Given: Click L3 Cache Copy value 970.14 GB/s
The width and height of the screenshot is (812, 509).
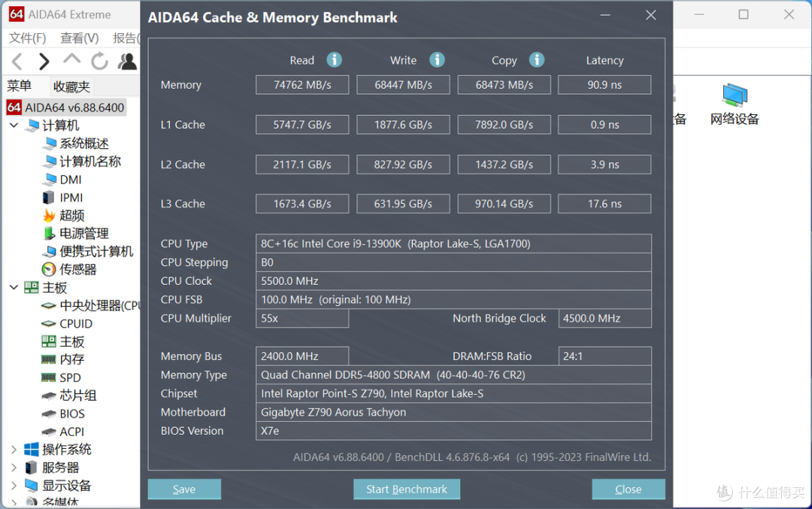Looking at the screenshot, I should pos(504,204).
